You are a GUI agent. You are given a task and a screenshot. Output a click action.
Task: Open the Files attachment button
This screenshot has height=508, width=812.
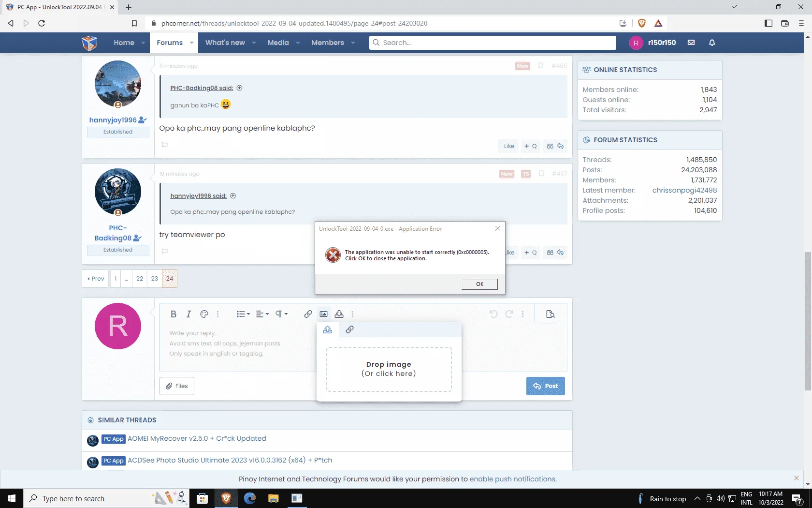177,386
